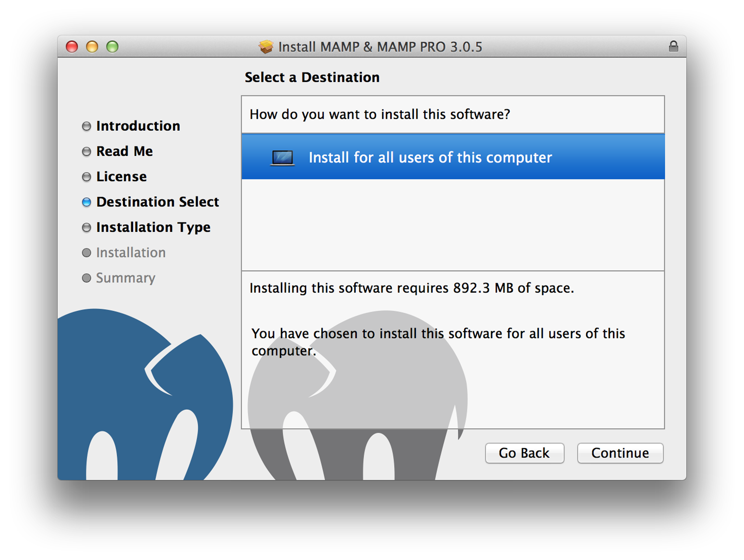Click the disk space requirement text

pos(412,288)
